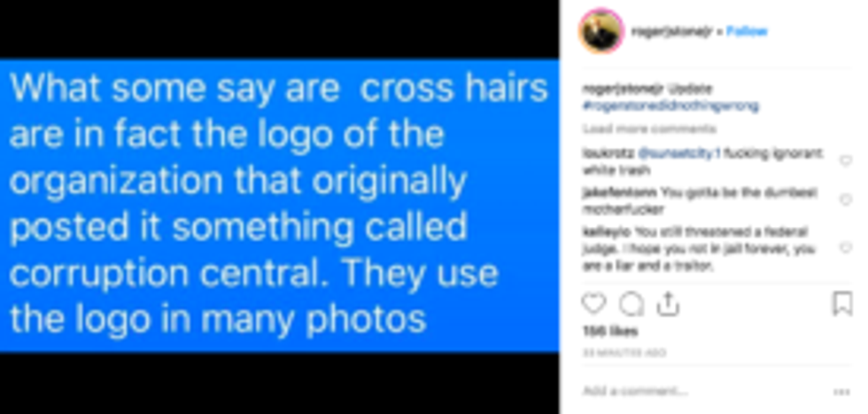Like the comment about threatening a federal judge

pos(845,247)
